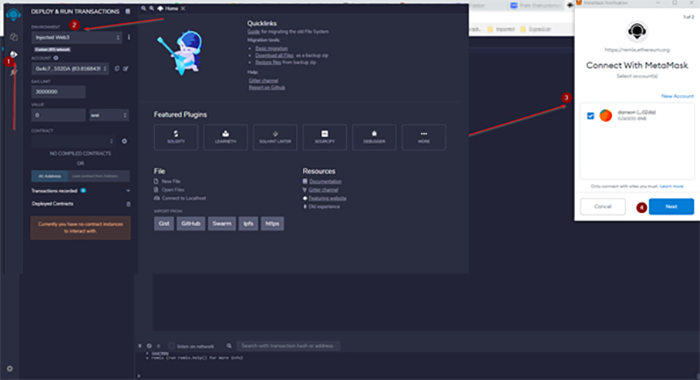Open the LearnEth featured plugin
This screenshot has width=700, height=380.
[225, 137]
